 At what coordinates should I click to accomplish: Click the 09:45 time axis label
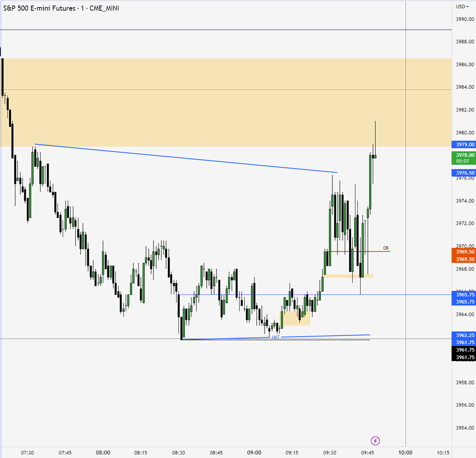[368, 453]
